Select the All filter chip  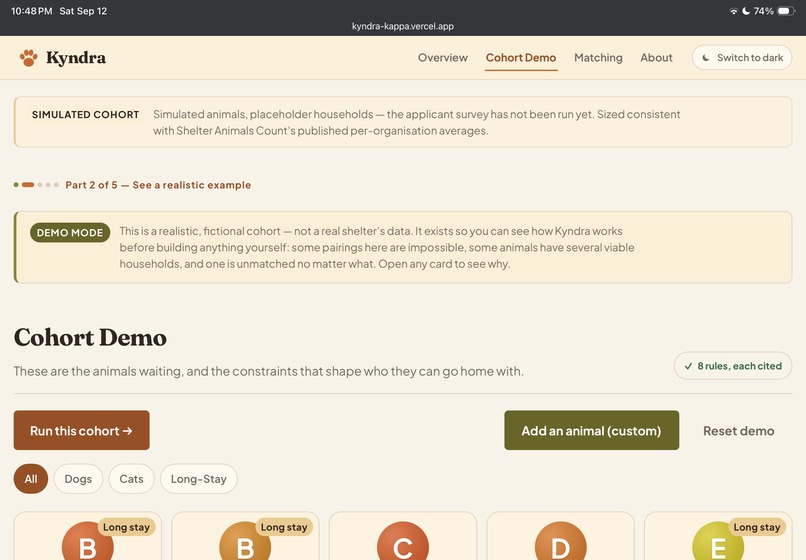tap(31, 479)
